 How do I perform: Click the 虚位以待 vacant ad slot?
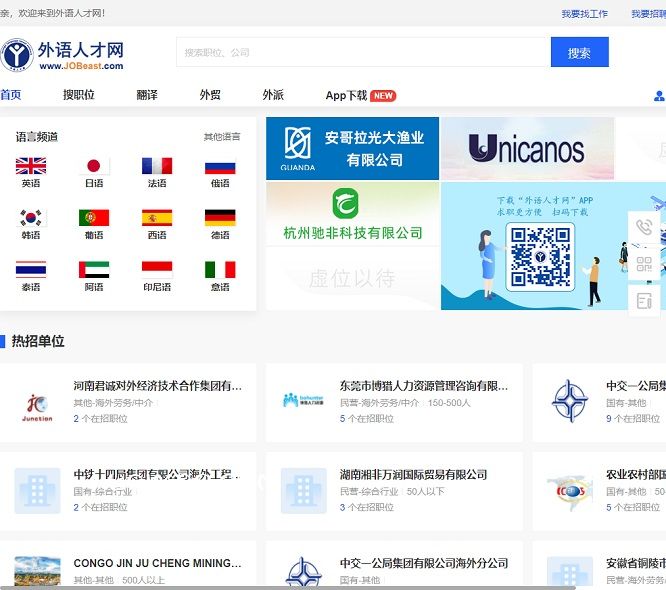coord(353,278)
